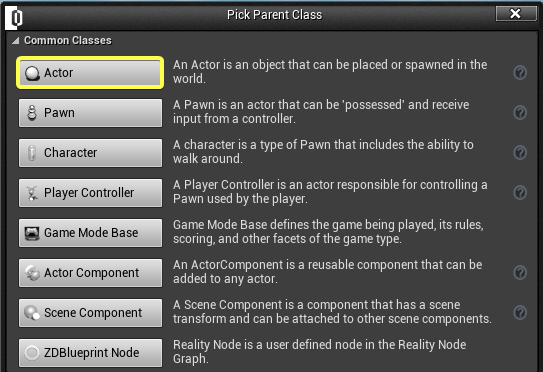Click help icon for Actor Component

pos(520,273)
